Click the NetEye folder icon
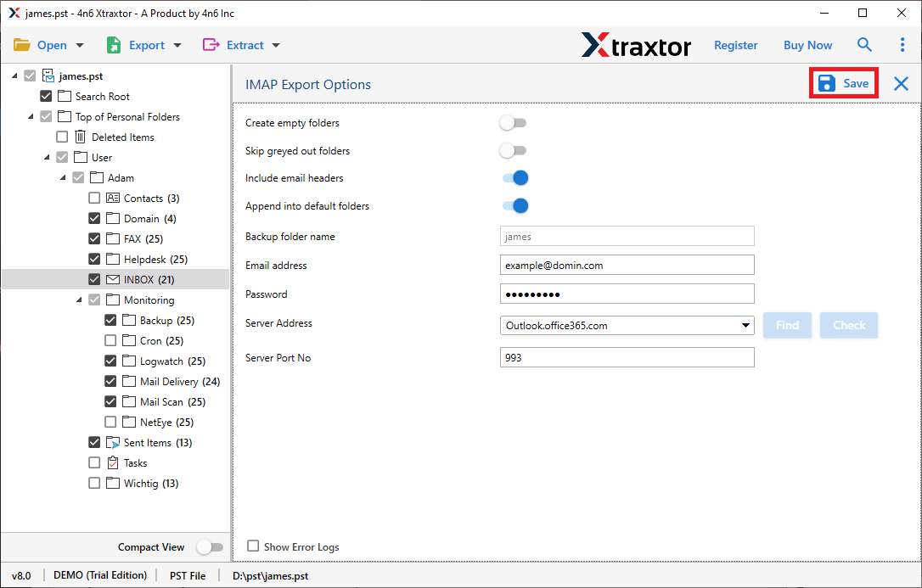Viewport: 922px width, 588px height. coord(129,422)
